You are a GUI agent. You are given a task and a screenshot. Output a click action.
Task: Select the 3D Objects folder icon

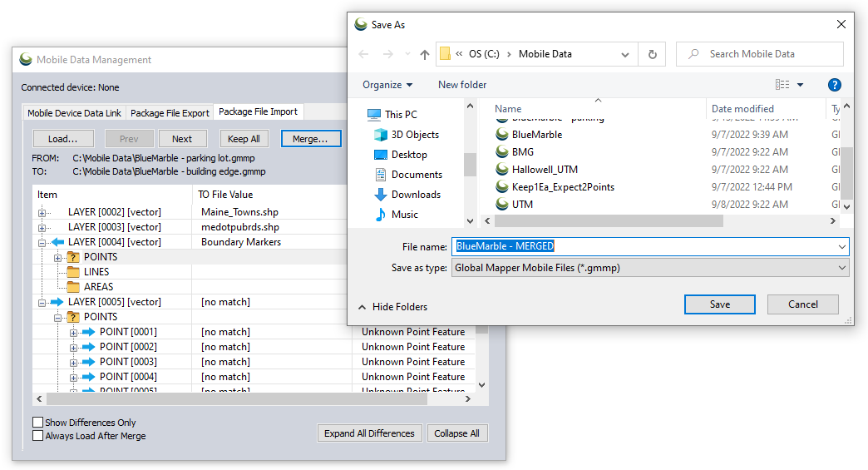381,135
